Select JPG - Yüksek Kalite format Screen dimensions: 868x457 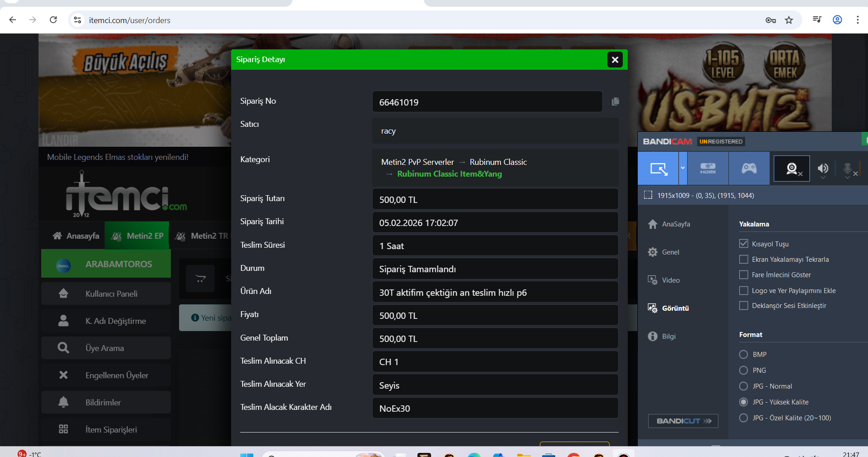coord(743,402)
